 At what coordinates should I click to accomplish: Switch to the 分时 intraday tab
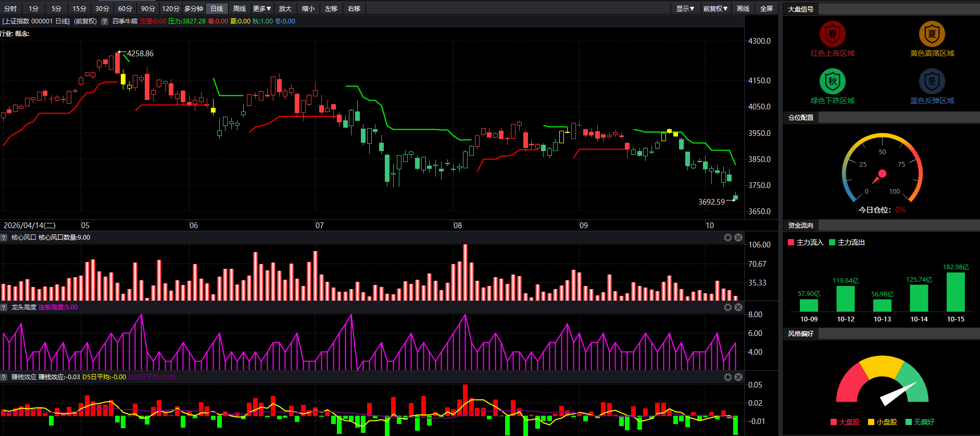10,8
